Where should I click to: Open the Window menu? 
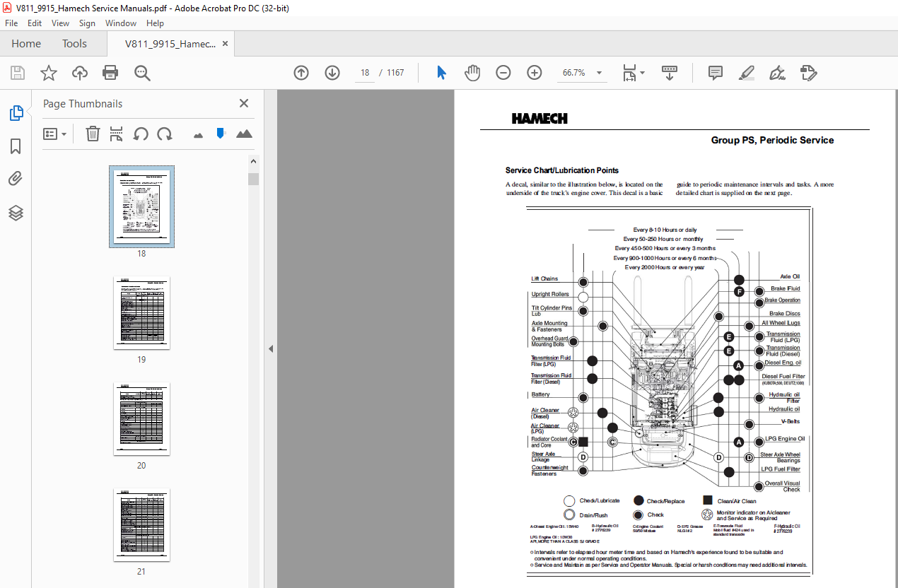(x=121, y=23)
